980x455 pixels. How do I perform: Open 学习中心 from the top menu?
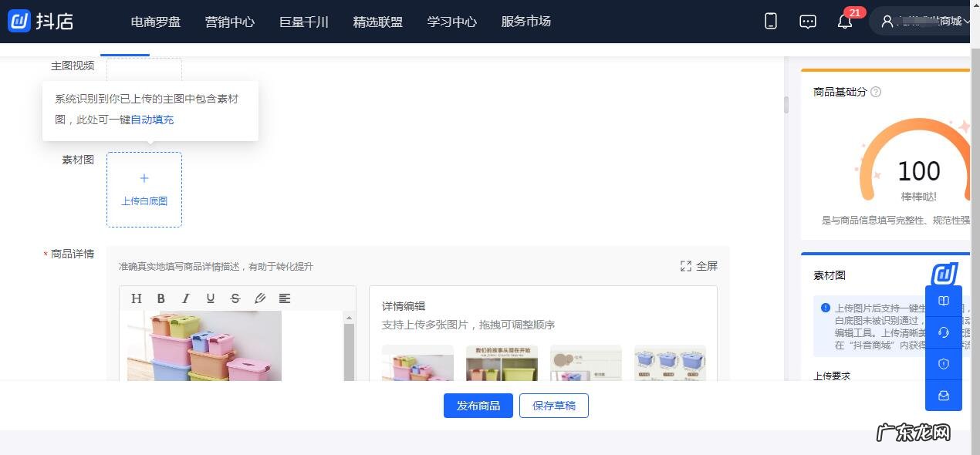pyautogui.click(x=451, y=22)
